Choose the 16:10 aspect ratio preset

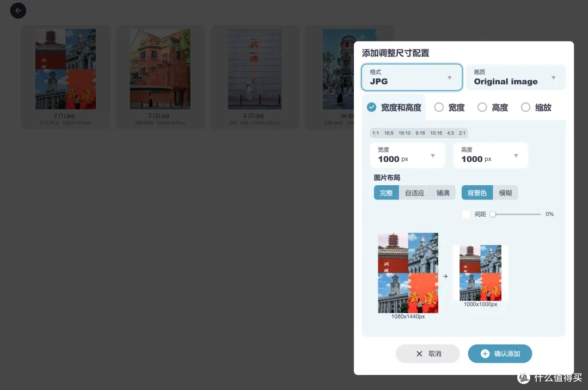(405, 133)
